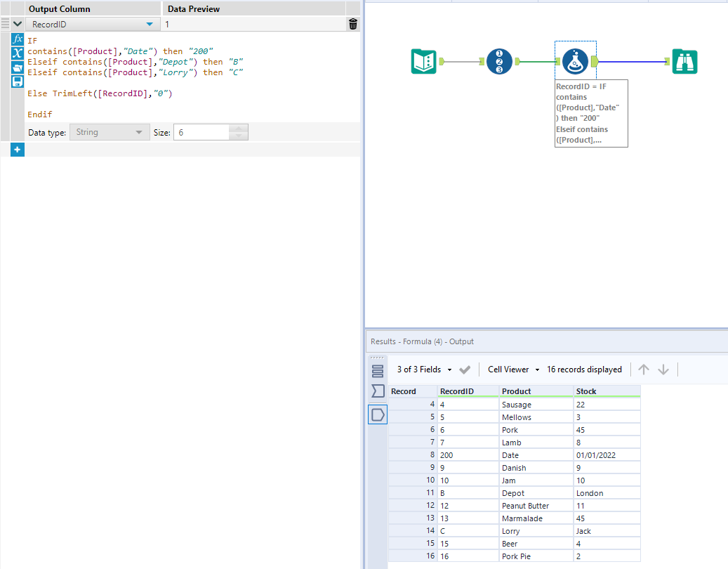Select the RecordID tool on the canvas
Viewport: 728px width, 569px height.
[x=500, y=61]
